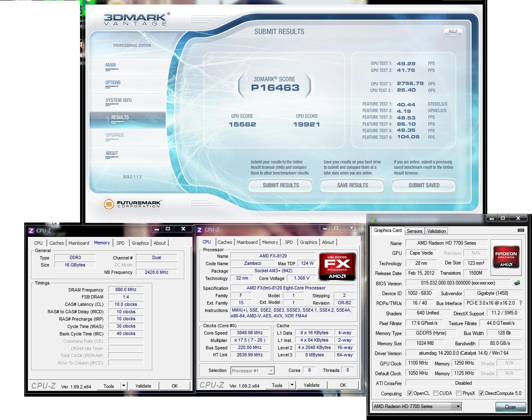
Task: Open the SPD tab in the memory CPU-Z window
Action: point(120,243)
